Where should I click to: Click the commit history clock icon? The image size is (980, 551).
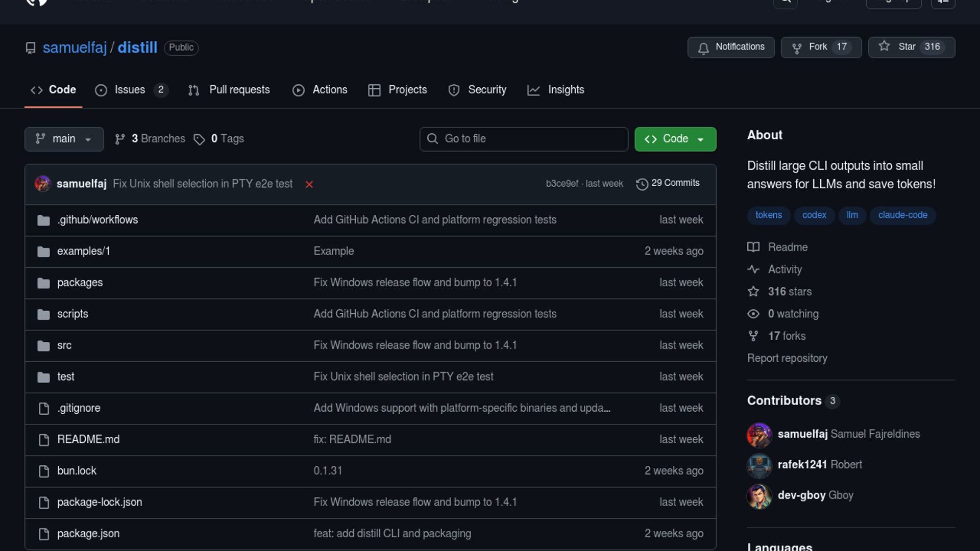coord(642,184)
